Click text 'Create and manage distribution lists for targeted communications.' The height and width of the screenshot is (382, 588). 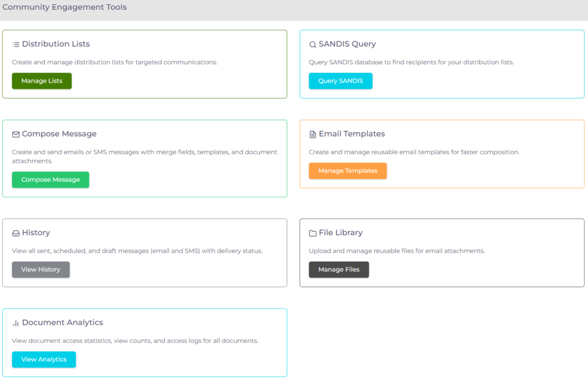click(x=114, y=62)
